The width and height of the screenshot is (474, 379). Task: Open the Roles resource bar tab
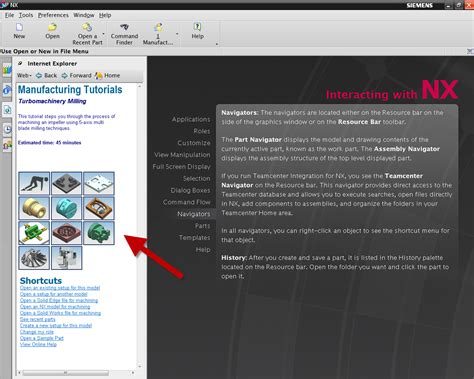(x=7, y=145)
